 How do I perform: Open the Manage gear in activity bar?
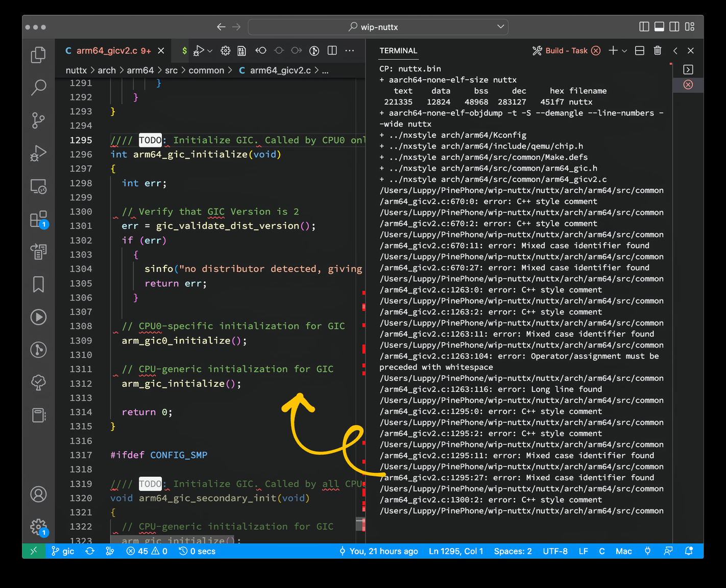pos(38,527)
